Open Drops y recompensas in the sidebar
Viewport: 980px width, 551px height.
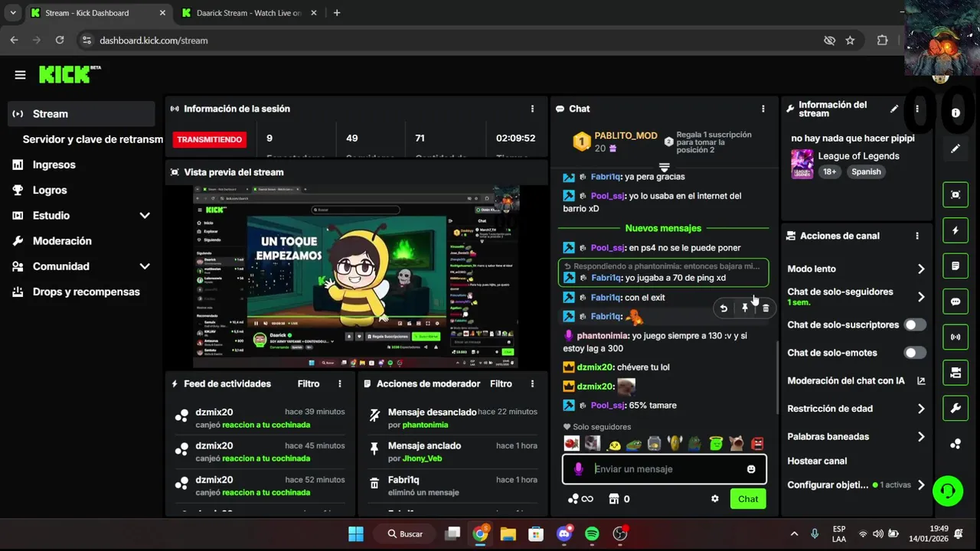pos(81,292)
